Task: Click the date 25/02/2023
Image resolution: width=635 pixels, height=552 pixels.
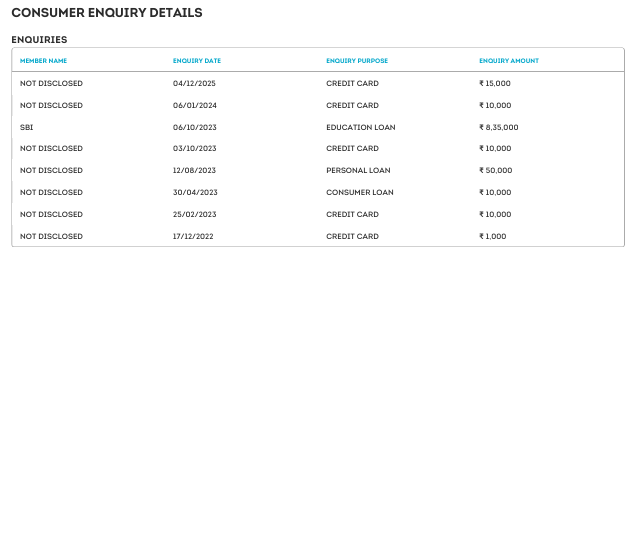Action: (194, 214)
